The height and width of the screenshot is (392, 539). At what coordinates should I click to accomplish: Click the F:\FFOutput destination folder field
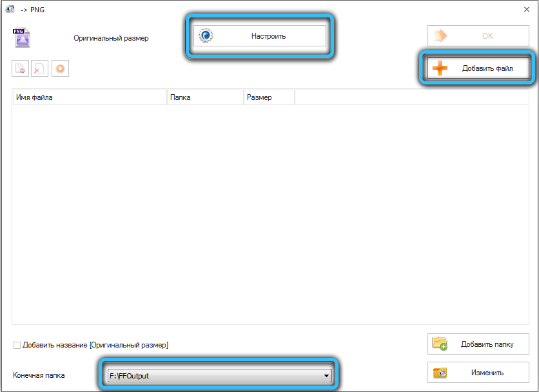pyautogui.click(x=219, y=376)
